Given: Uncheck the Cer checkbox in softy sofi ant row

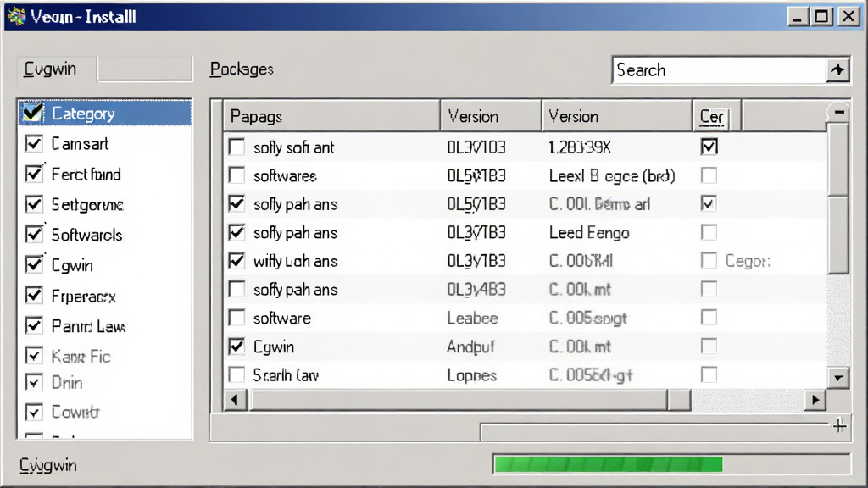Looking at the screenshot, I should coord(709,147).
